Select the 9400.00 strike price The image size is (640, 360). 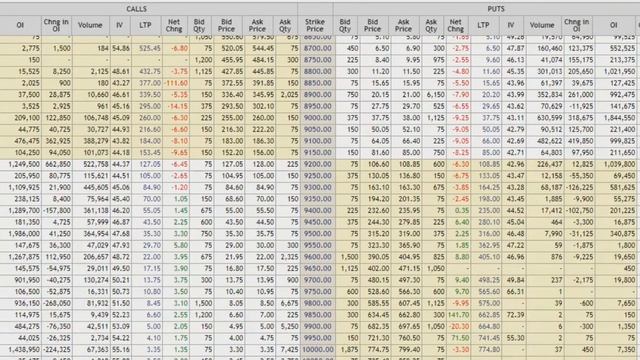[317, 211]
